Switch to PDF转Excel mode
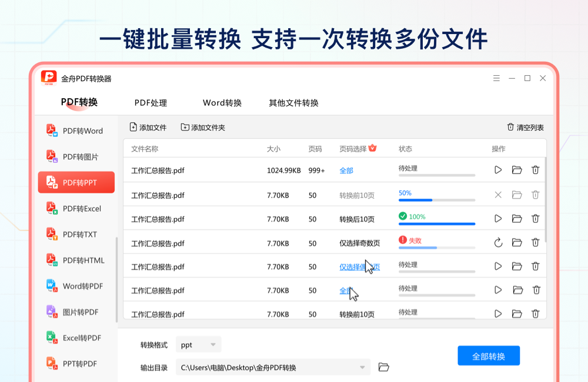The height and width of the screenshot is (382, 588). coord(75,208)
